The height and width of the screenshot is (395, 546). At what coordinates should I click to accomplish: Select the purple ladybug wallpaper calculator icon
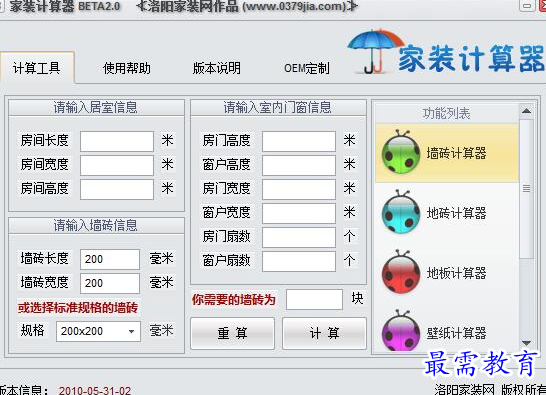click(x=401, y=331)
